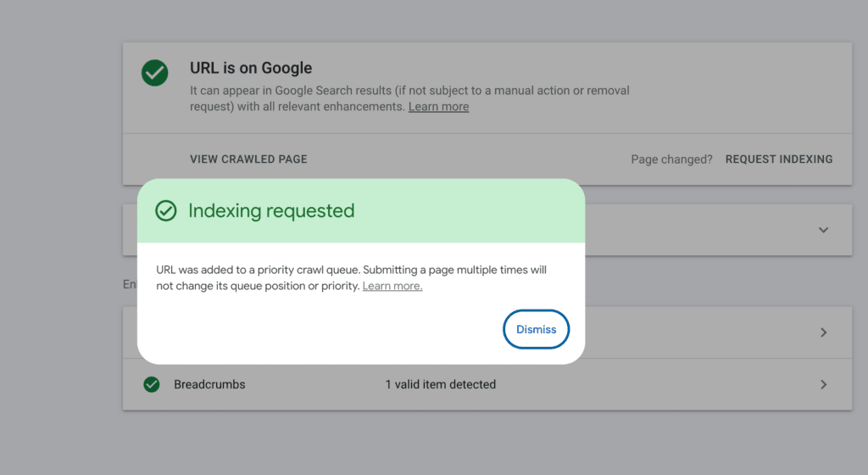Click the 'Indexing requested' dialog title
This screenshot has width=868, height=475.
click(x=271, y=210)
